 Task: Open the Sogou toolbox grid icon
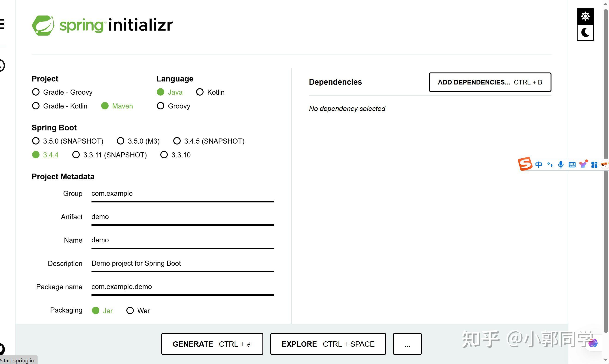click(594, 165)
